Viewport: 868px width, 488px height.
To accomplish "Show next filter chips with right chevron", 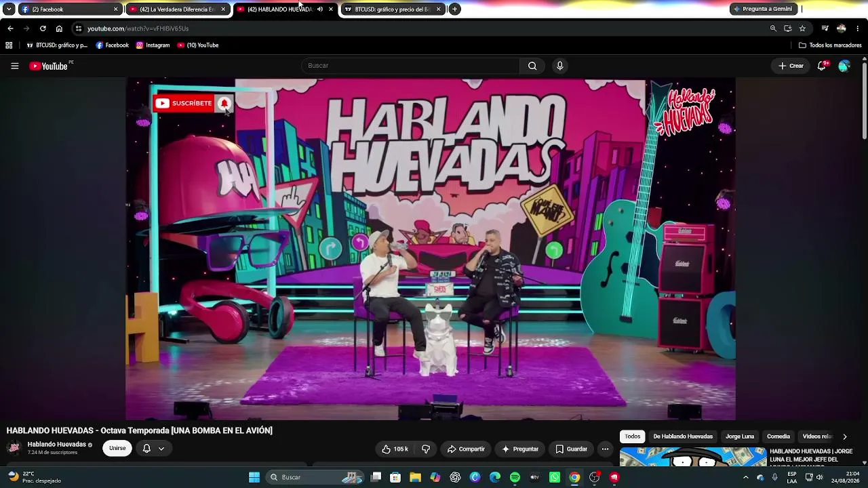I will pos(844,436).
